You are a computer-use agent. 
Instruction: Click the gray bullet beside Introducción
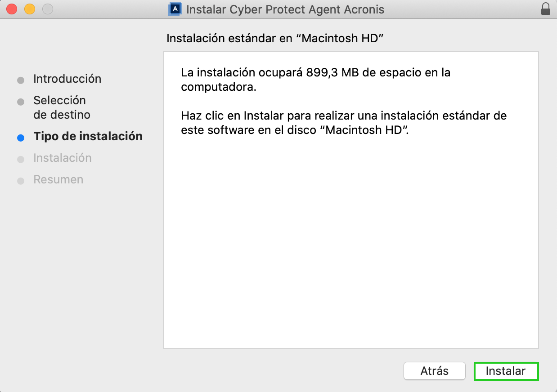21,80
